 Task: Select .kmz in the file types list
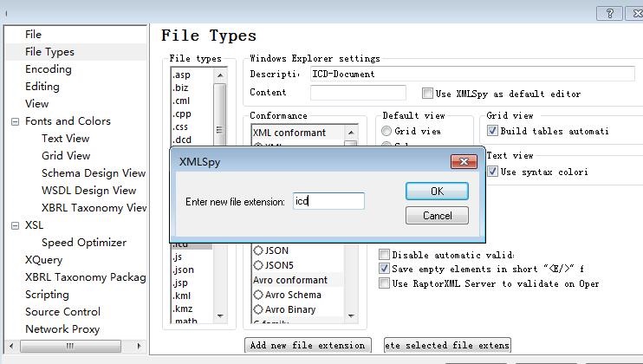click(182, 309)
